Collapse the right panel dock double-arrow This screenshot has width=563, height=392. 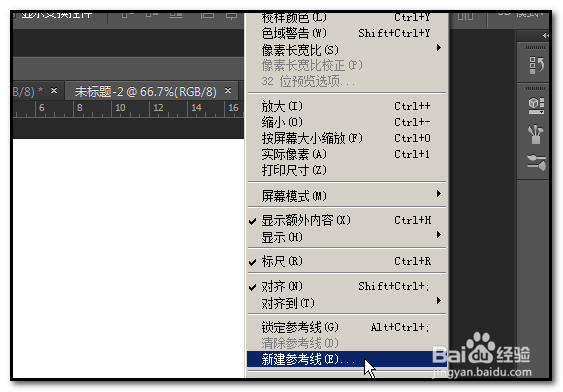click(x=546, y=35)
